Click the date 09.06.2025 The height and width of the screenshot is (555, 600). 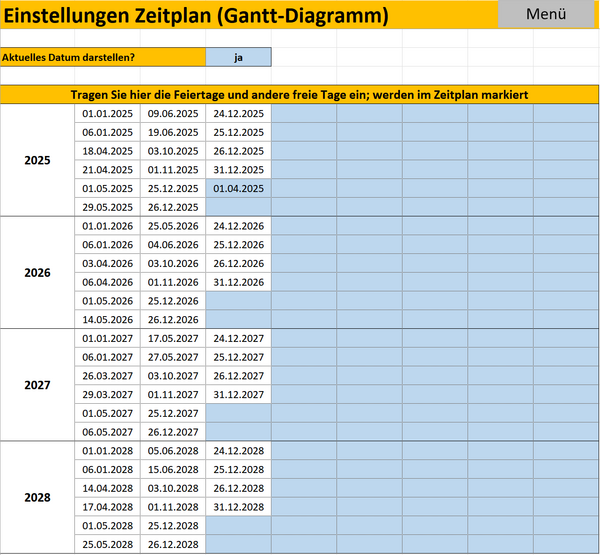click(173, 114)
